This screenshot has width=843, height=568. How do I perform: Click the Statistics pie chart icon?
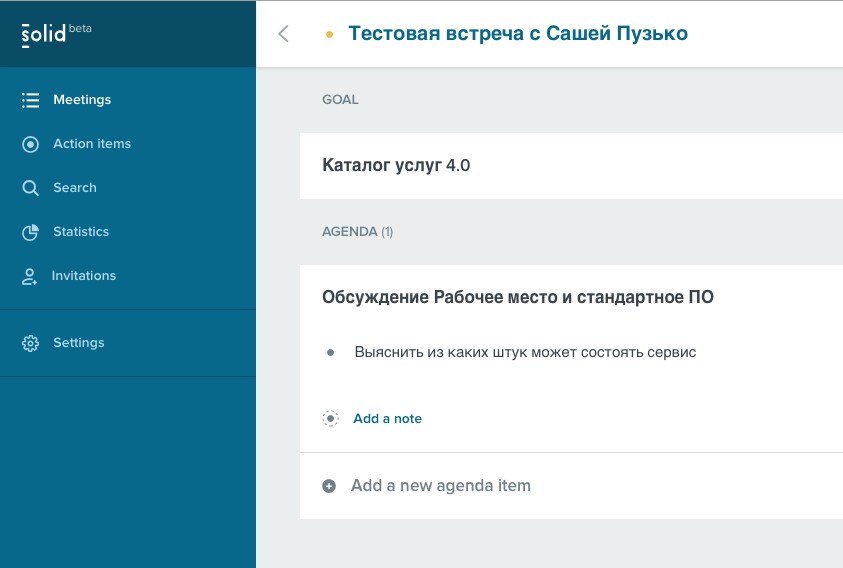(x=30, y=232)
